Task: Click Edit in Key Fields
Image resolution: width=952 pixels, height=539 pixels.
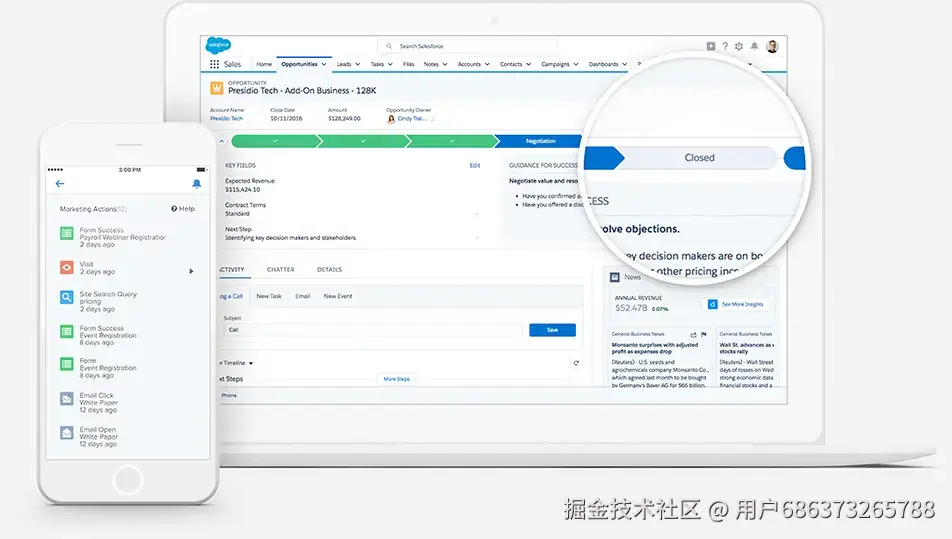Action: pos(475,165)
